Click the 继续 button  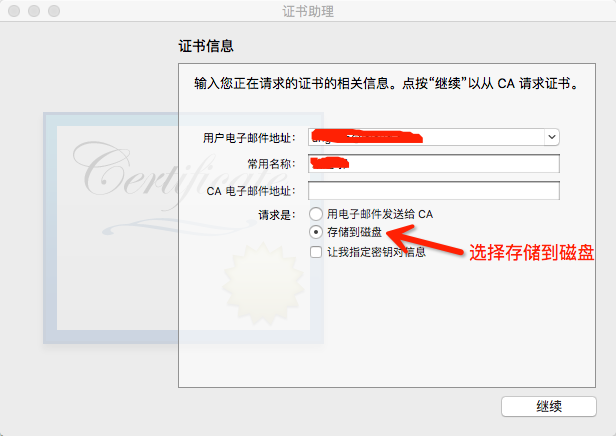[x=549, y=406]
